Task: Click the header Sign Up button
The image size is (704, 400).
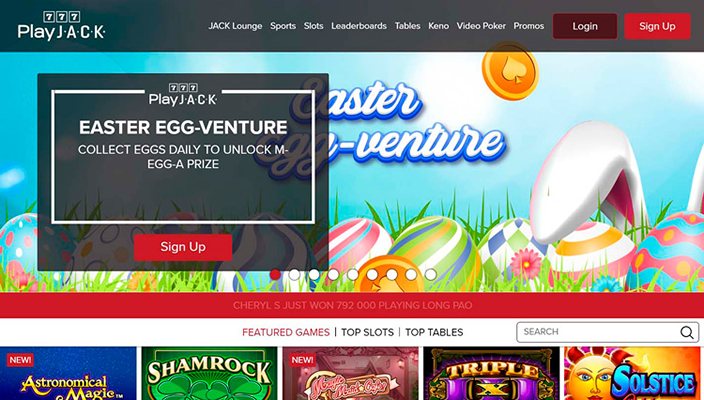Action: pyautogui.click(x=657, y=26)
